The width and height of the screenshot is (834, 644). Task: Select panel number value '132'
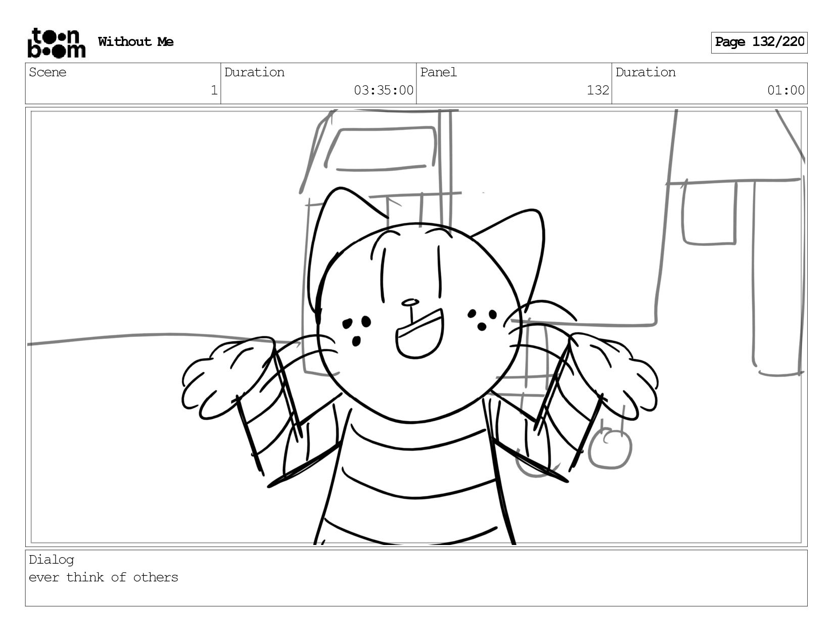click(x=598, y=90)
